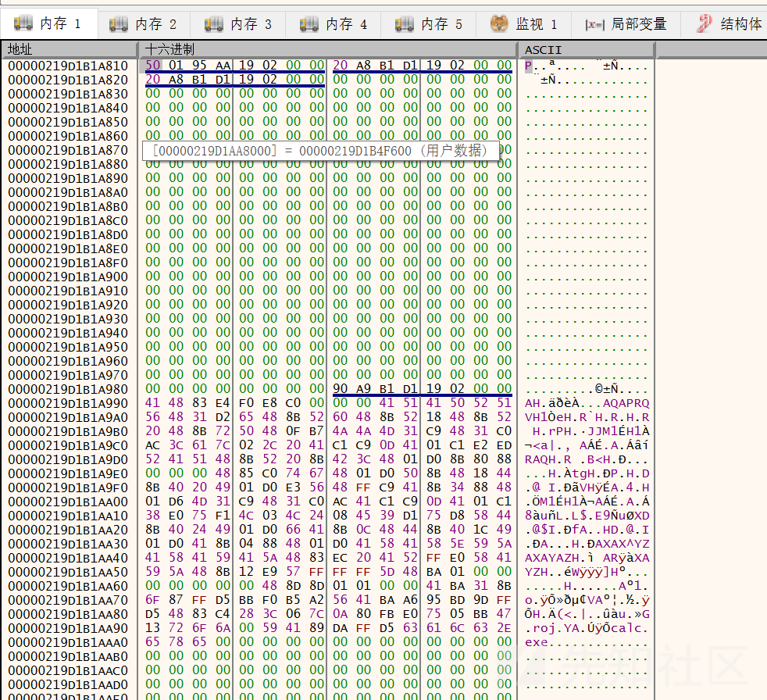
Task: Select address row 00000219D1B1AA00
Action: [68, 502]
